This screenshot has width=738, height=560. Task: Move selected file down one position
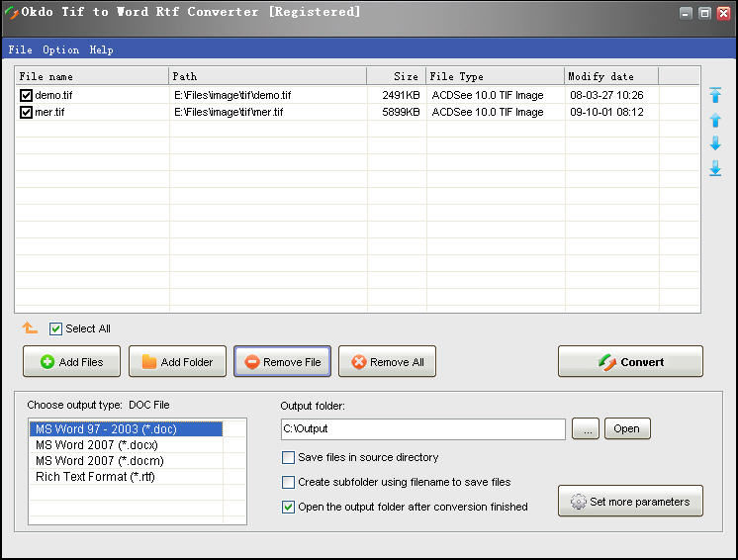(715, 143)
